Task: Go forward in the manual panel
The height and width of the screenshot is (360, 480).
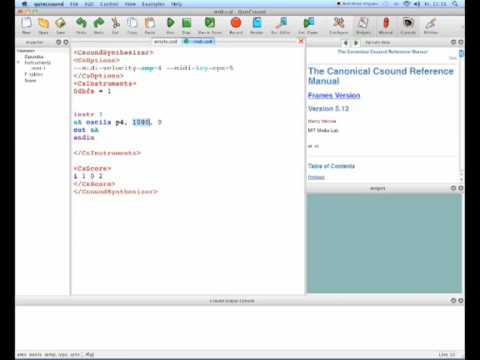Action: [356, 43]
